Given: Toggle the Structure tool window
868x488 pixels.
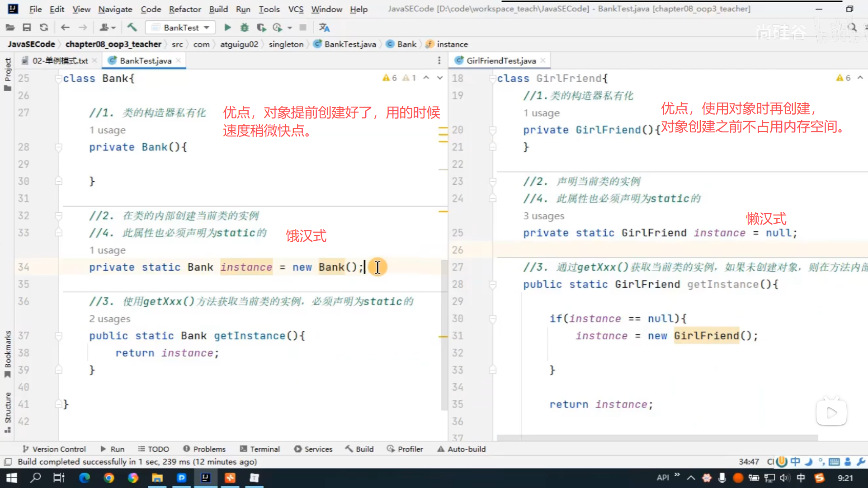Looking at the screenshot, I should click(x=8, y=412).
